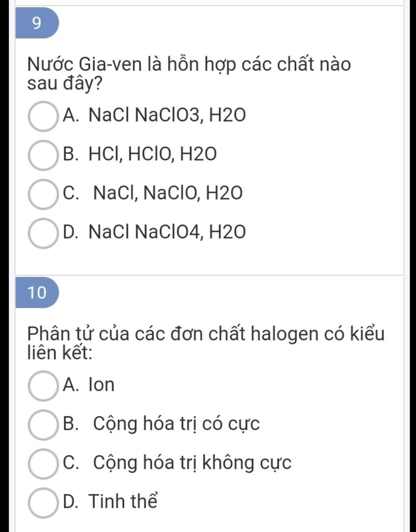Select radio button for answer A NaClO3

[x=43, y=116]
